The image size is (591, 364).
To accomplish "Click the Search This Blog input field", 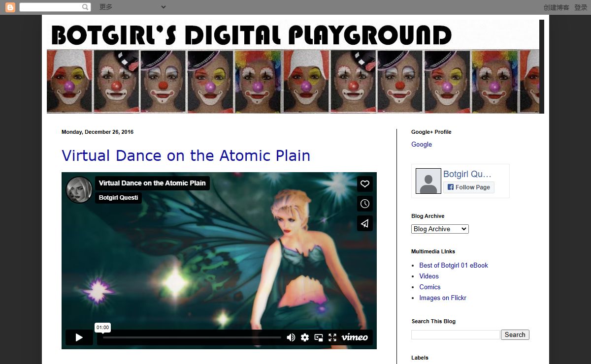I will pyautogui.click(x=456, y=335).
